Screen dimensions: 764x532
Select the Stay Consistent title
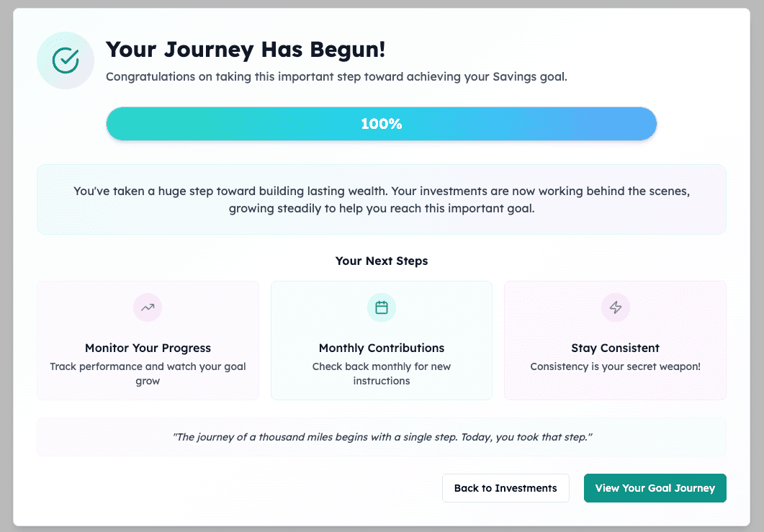pyautogui.click(x=615, y=348)
